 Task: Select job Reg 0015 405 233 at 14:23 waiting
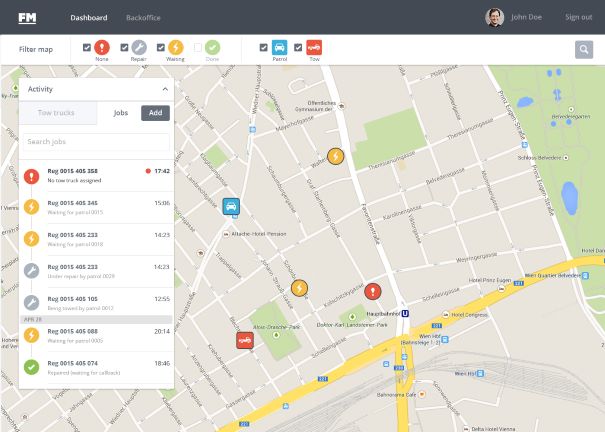(x=96, y=240)
